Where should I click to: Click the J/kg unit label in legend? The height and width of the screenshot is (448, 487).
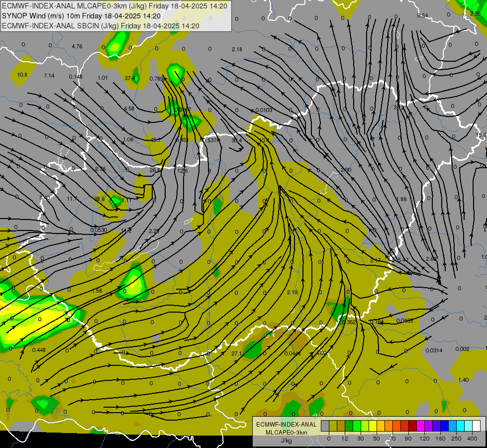click(x=287, y=441)
